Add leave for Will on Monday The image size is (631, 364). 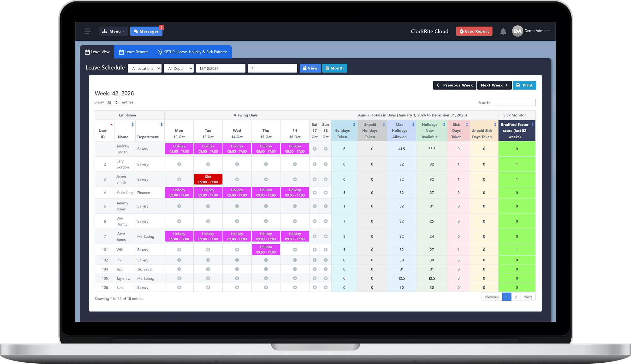[x=179, y=250]
